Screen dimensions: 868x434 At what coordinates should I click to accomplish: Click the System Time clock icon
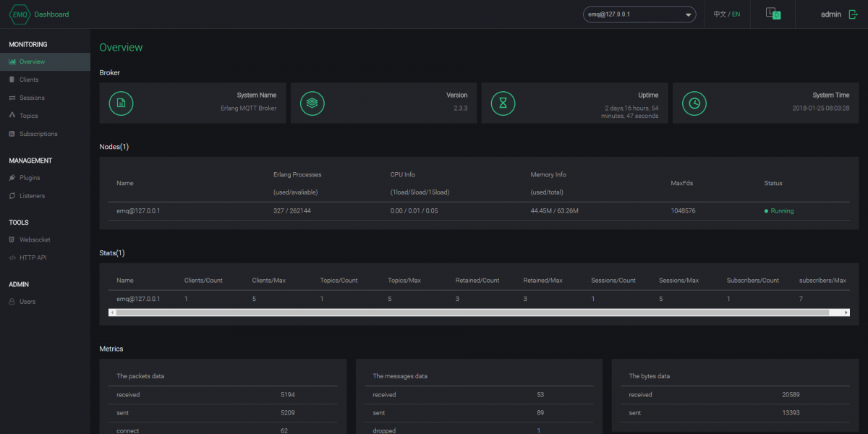click(694, 103)
